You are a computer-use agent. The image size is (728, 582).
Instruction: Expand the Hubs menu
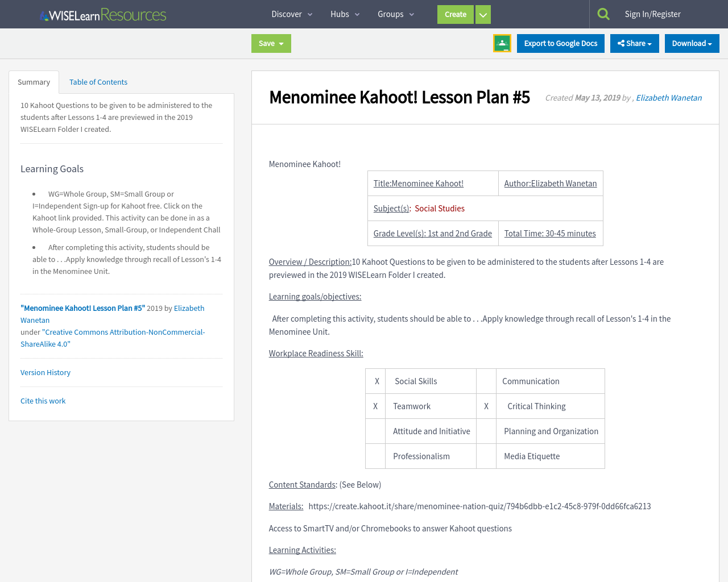(x=345, y=14)
